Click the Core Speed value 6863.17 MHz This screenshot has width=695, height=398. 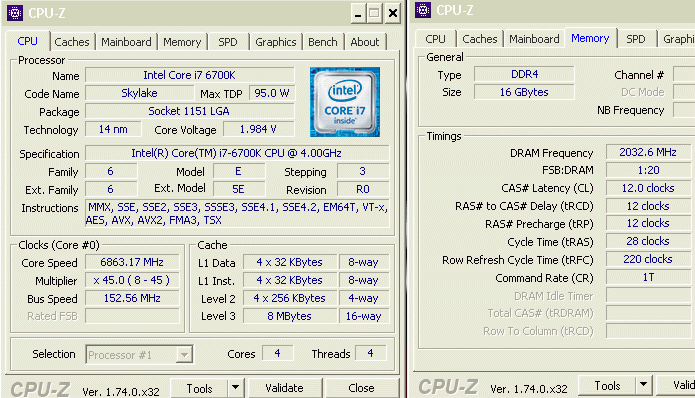pyautogui.click(x=132, y=262)
